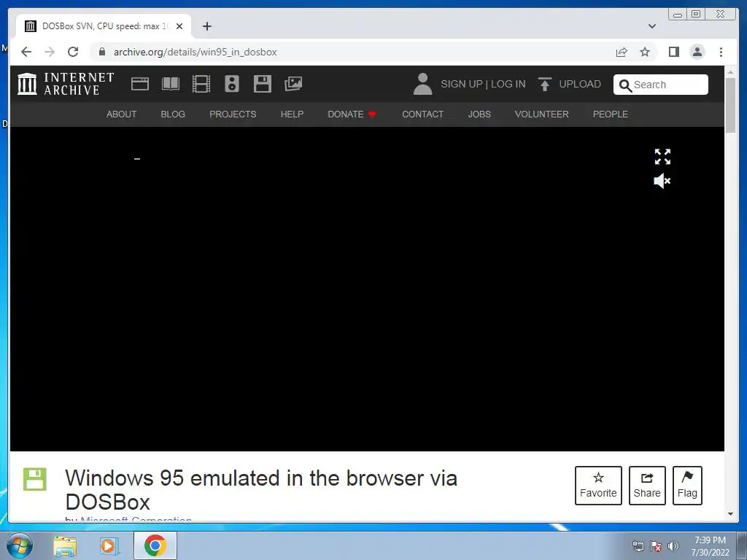747x560 pixels.
Task: Open a new tab with the plus button
Action: point(206,26)
